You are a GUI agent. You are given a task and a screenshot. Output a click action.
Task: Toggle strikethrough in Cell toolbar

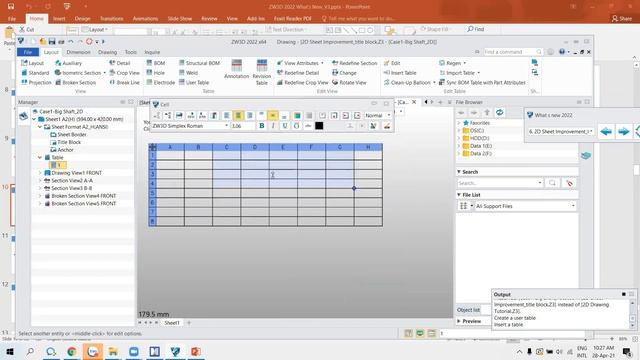[308, 126]
